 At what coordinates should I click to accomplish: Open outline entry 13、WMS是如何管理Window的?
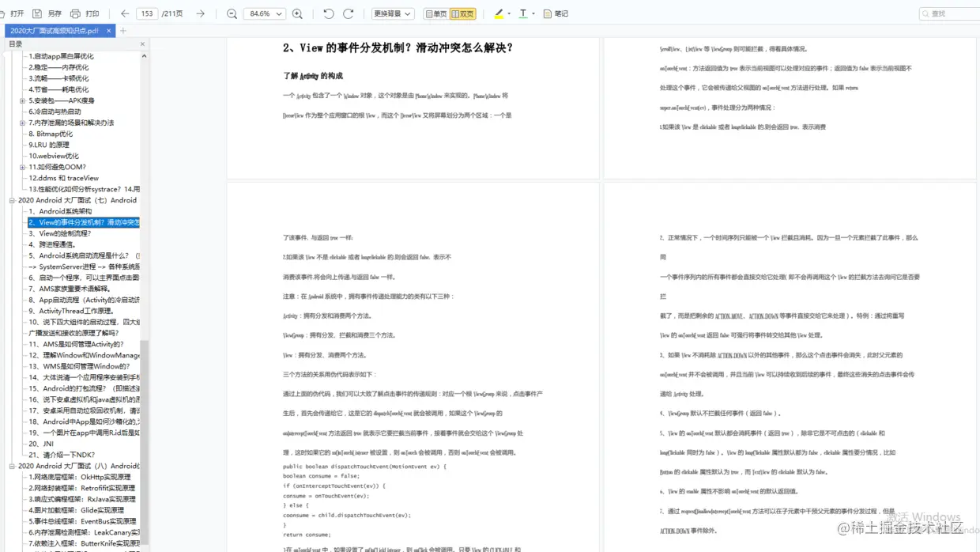pos(79,366)
